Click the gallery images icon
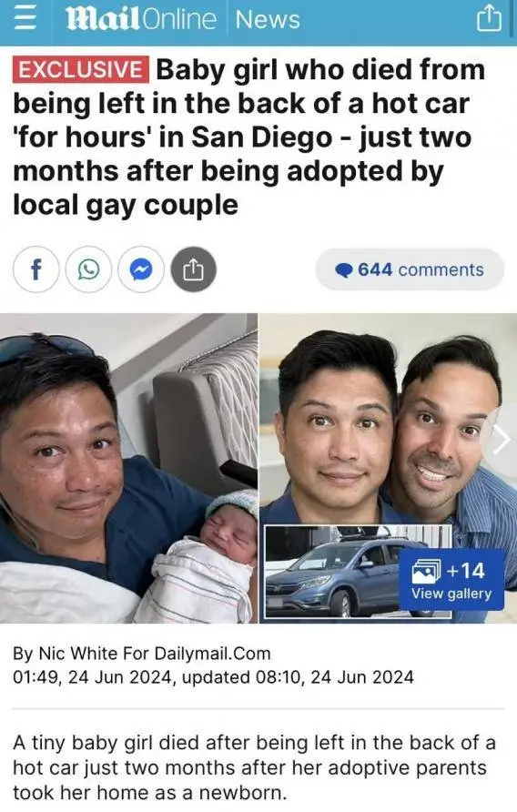This screenshot has width=517, height=812. 426,571
